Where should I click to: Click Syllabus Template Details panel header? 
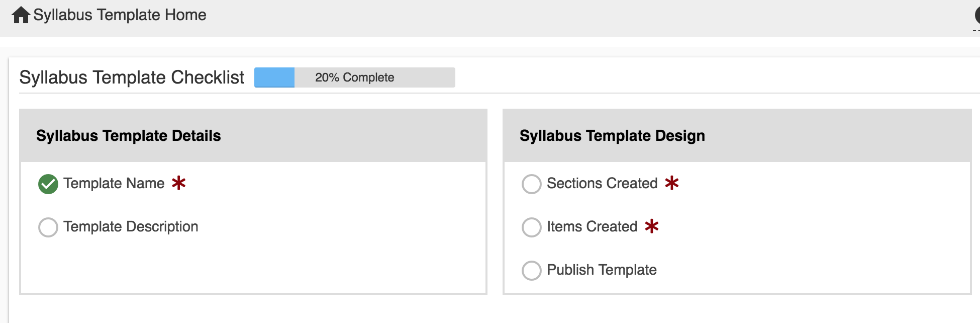coord(253,136)
